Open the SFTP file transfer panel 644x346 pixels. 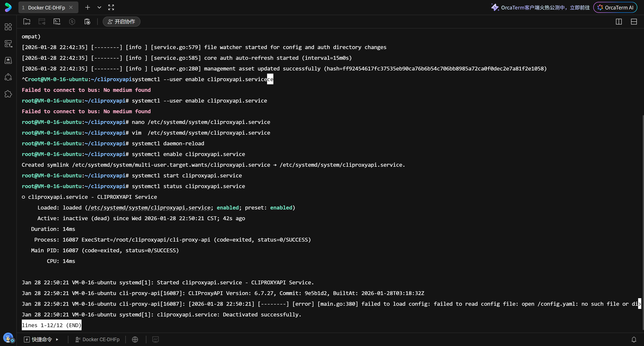27,22
